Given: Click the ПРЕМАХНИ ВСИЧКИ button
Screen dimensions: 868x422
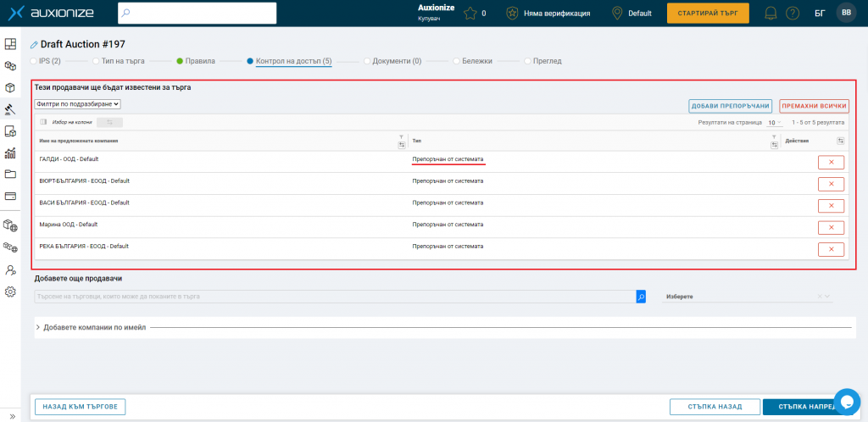Looking at the screenshot, I should click(814, 106).
